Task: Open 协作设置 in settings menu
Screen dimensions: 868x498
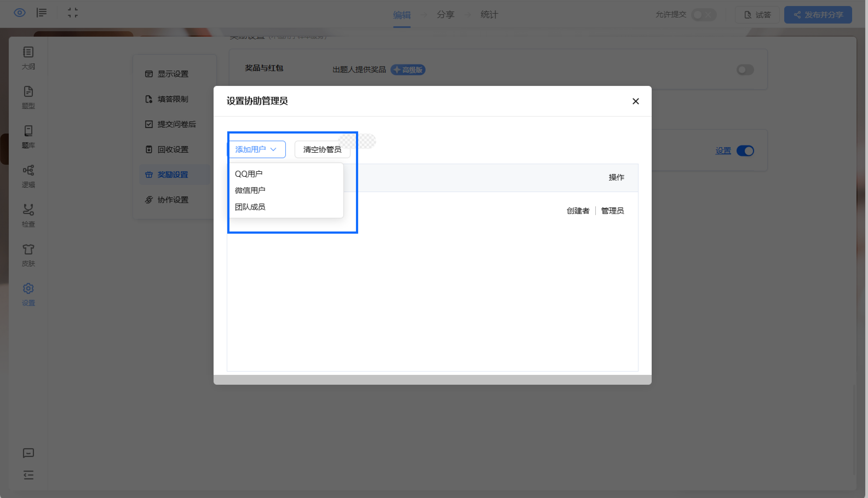Action: [175, 200]
